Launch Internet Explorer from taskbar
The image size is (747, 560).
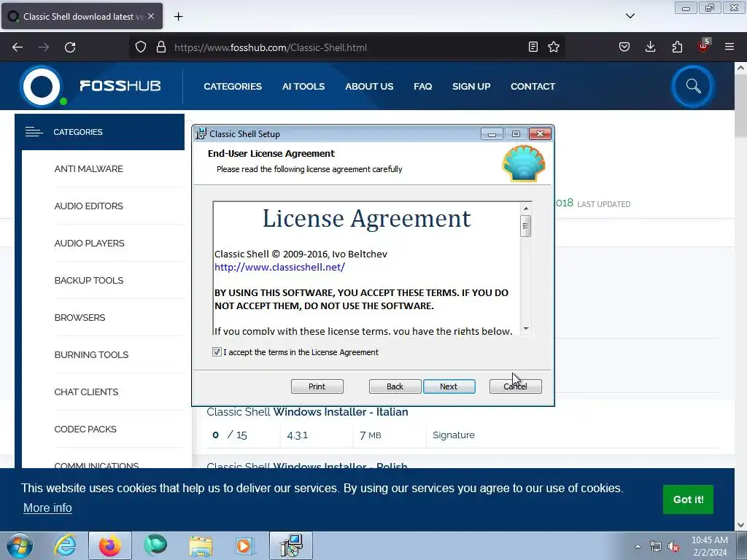(x=65, y=545)
